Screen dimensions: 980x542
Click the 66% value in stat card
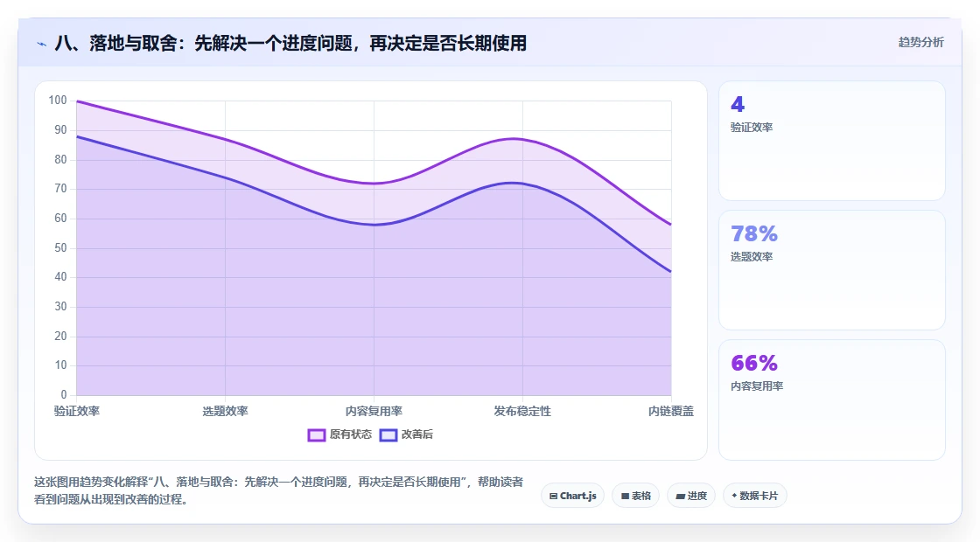pyautogui.click(x=754, y=364)
